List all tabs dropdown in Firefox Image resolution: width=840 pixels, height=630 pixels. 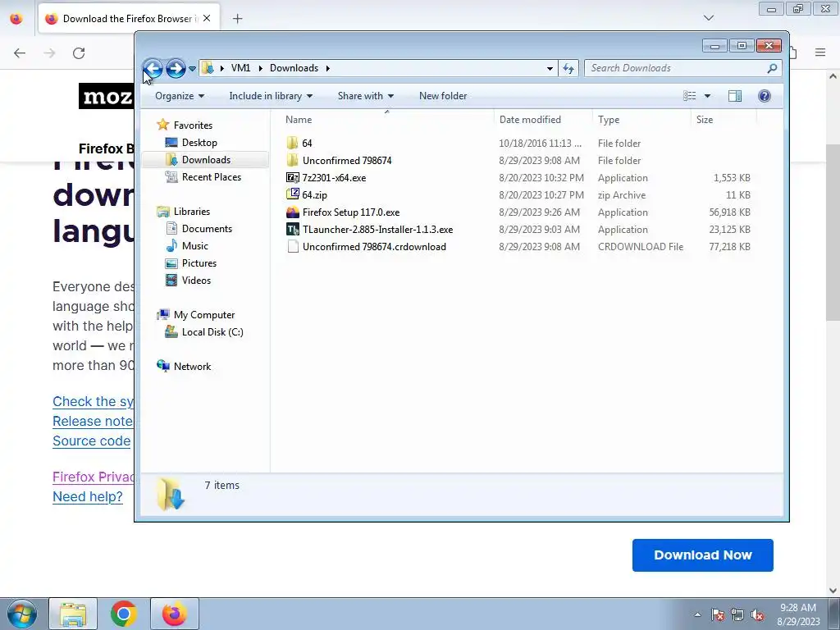[x=708, y=18]
